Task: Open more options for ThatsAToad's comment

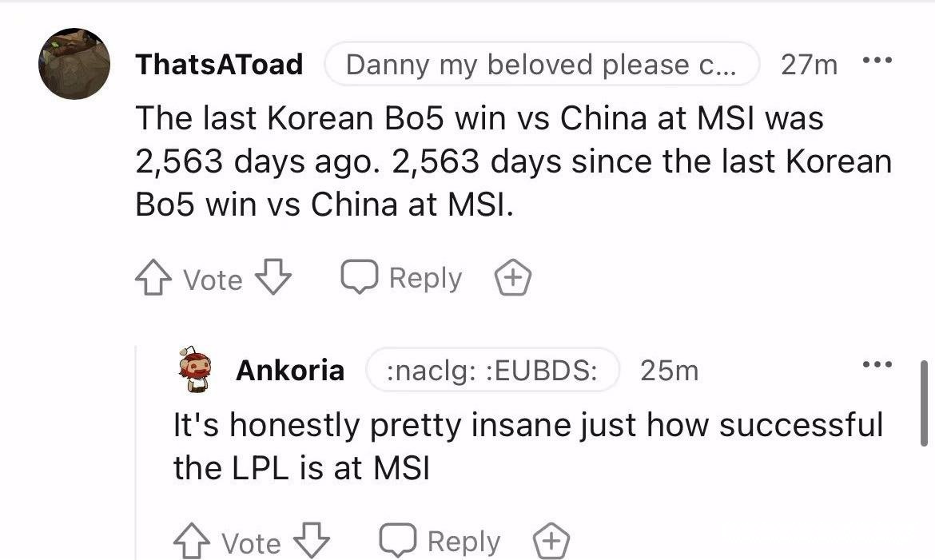Action: pos(879,61)
